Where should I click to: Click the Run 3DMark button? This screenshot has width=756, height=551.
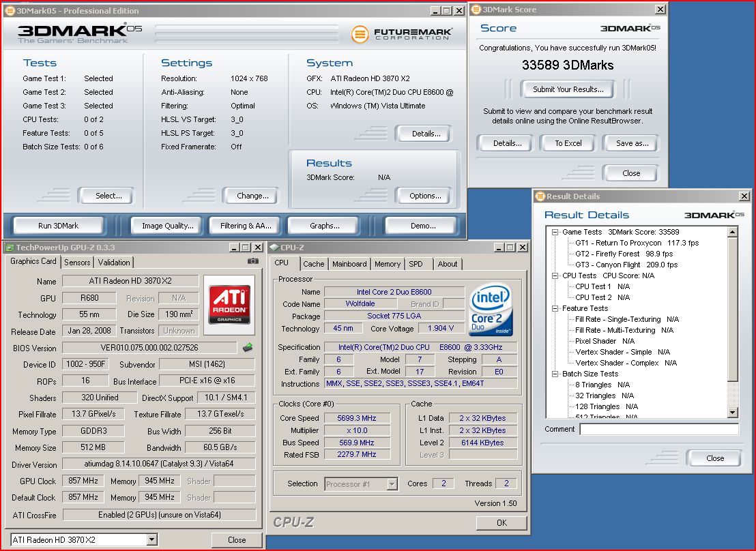pyautogui.click(x=59, y=226)
